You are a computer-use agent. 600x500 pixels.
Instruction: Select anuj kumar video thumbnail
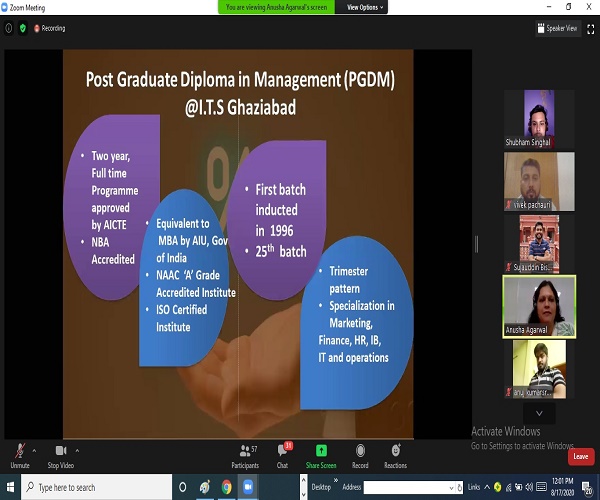coord(539,369)
